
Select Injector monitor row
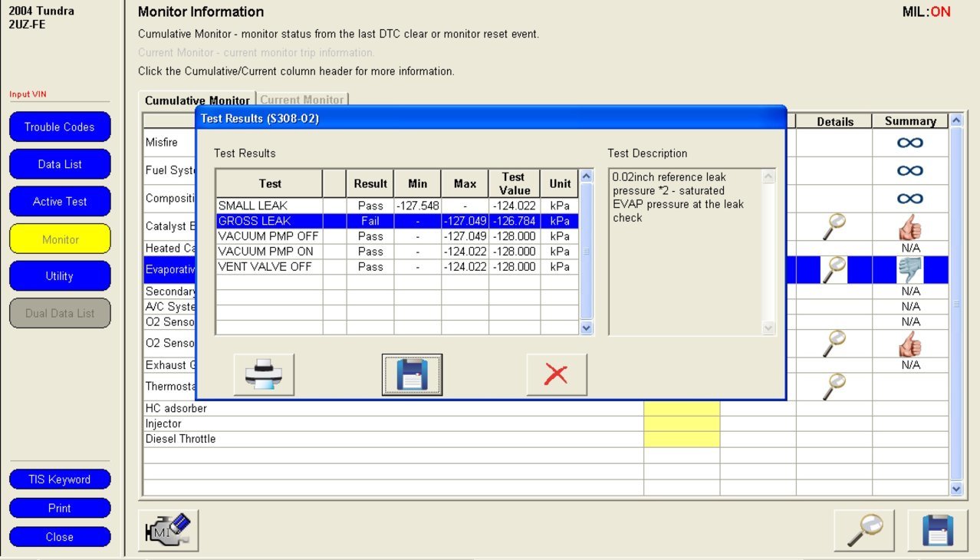pos(546,423)
